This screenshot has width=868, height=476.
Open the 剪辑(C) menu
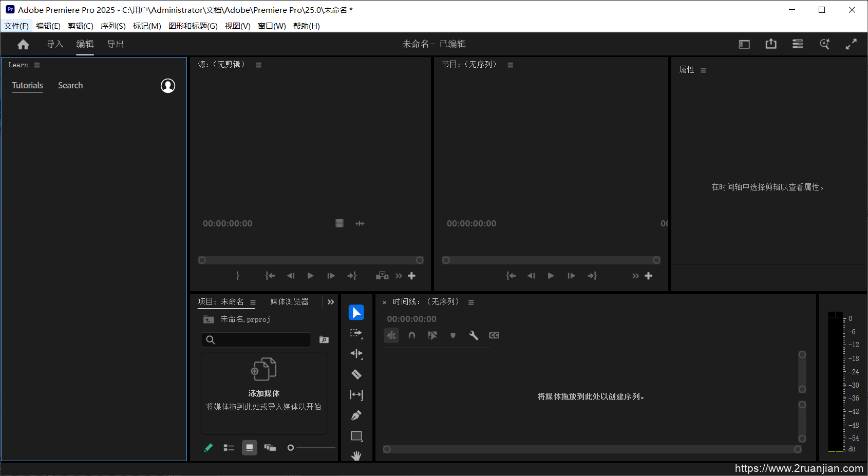click(81, 26)
